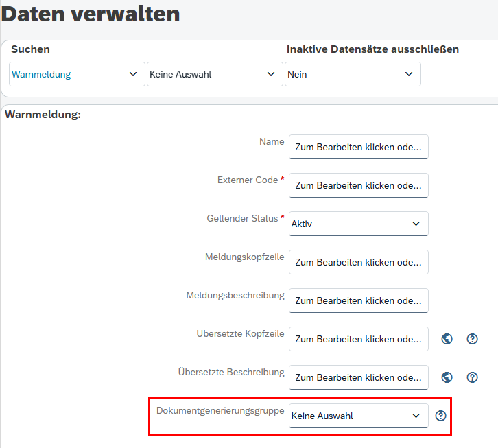This screenshot has height=448, width=498.
Task: Expand the Geltender Status dropdown
Action: pyautogui.click(x=358, y=224)
